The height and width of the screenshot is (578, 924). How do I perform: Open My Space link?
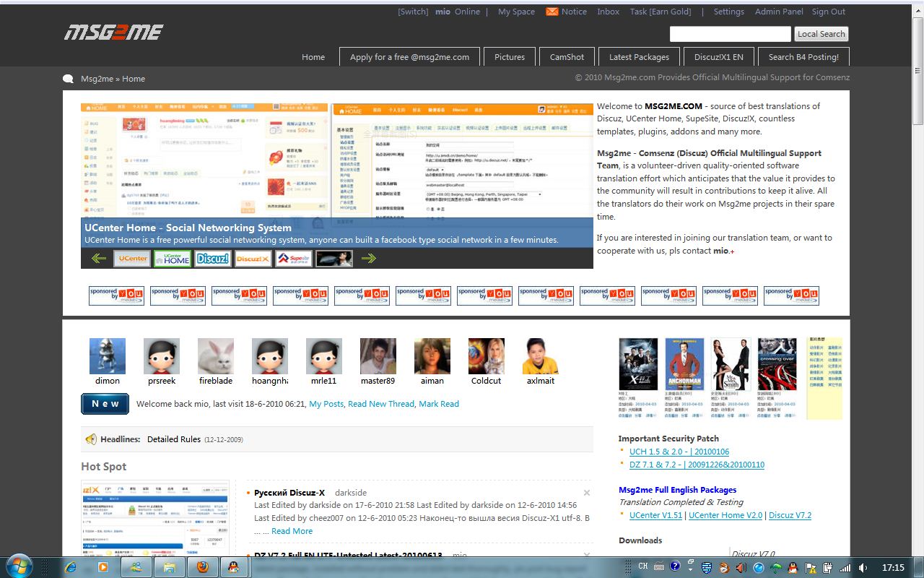pyautogui.click(x=516, y=12)
